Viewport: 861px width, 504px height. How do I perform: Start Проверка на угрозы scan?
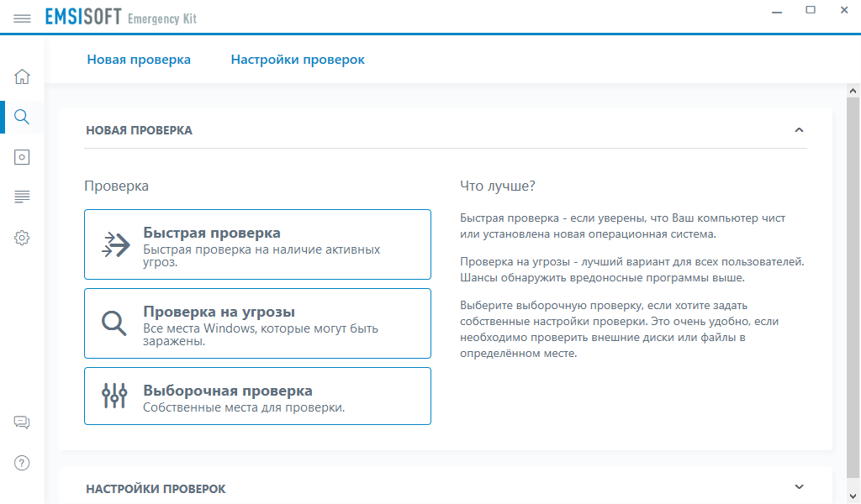coord(257,323)
